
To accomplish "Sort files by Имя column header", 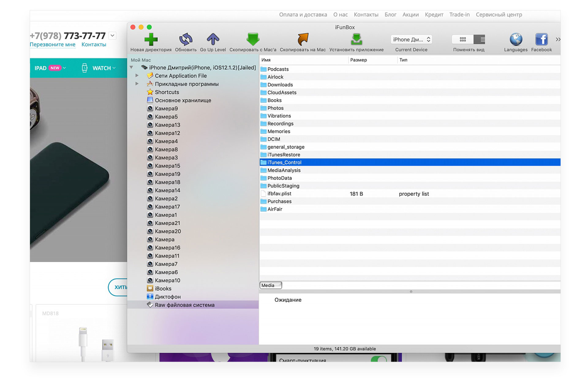I will [x=304, y=60].
